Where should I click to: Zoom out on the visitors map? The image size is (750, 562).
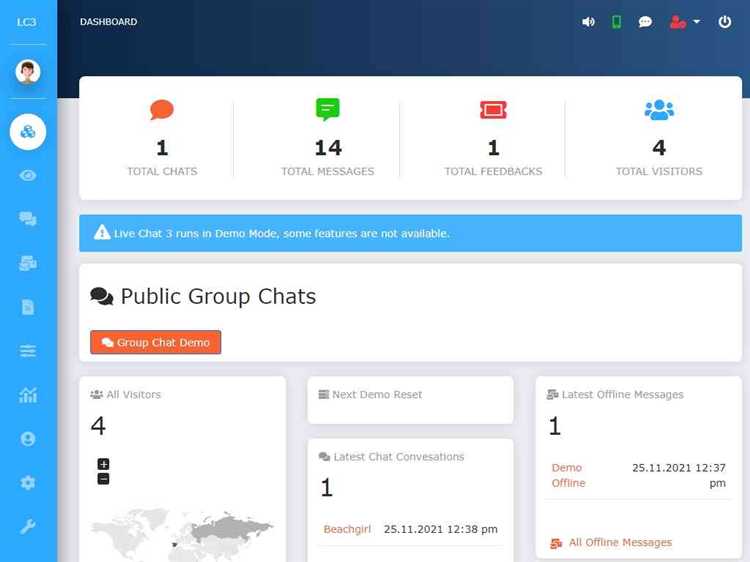(x=103, y=479)
